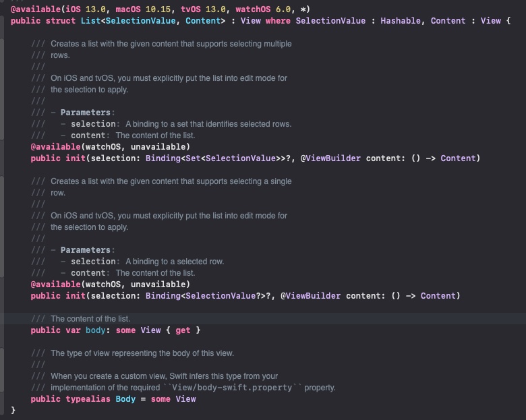This screenshot has height=420, width=526.
Task: Click the "body" property name
Action: (96, 330)
